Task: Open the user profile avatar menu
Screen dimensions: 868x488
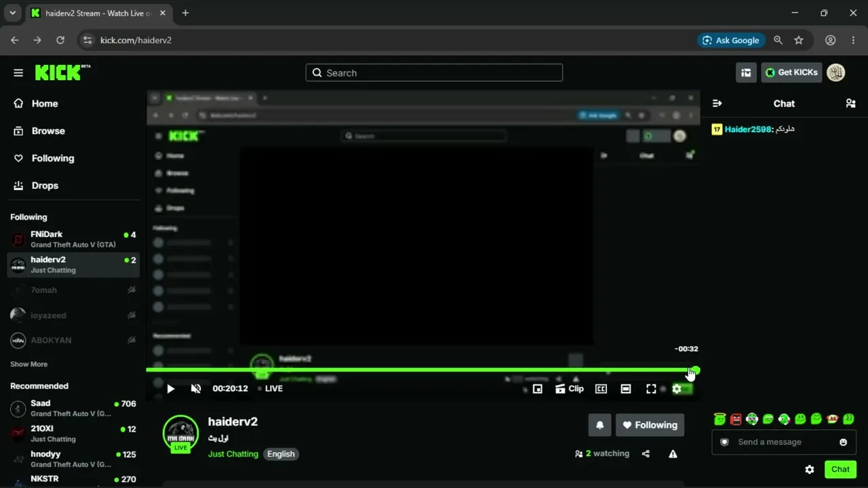Action: 835,73
